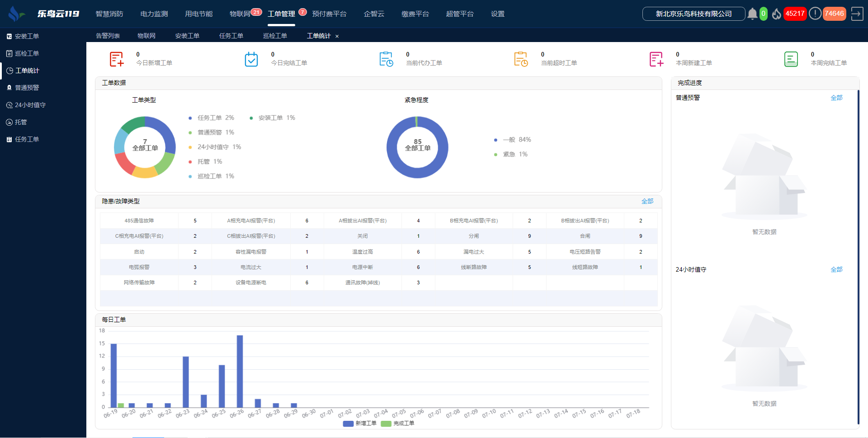The width and height of the screenshot is (868, 438).
Task: Open 智慧消防 top navigation menu
Action: click(x=109, y=14)
